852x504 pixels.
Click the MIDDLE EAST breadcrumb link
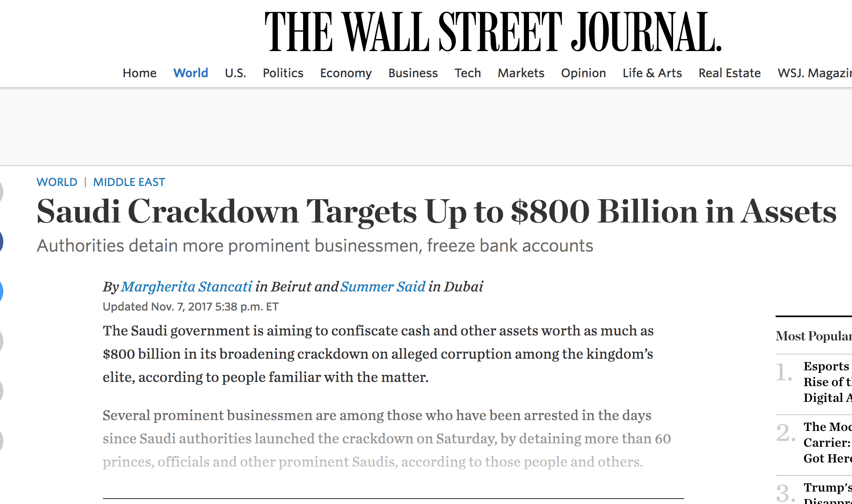129,182
